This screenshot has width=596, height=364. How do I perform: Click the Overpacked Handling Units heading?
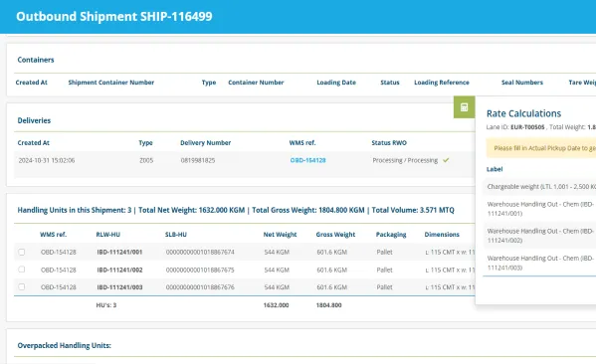65,345
